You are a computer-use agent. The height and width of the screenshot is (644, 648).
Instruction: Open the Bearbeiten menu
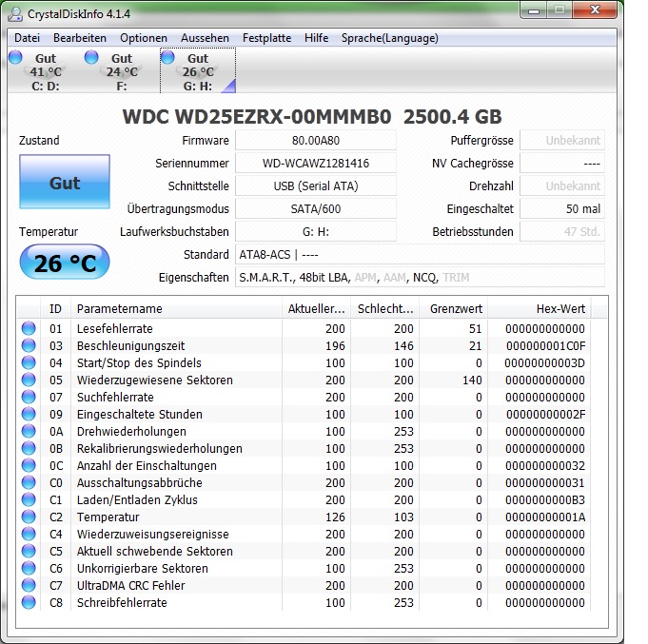(x=80, y=38)
